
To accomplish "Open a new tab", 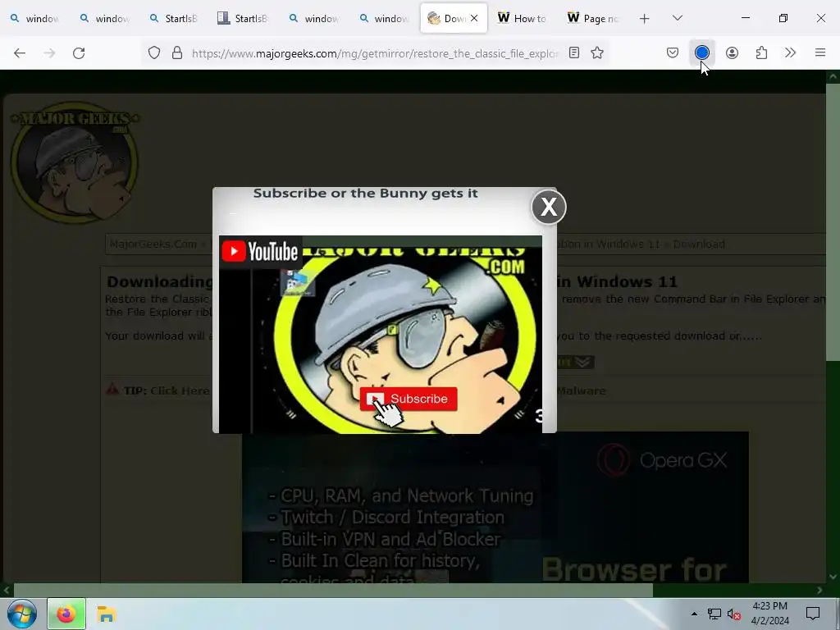I will [645, 19].
